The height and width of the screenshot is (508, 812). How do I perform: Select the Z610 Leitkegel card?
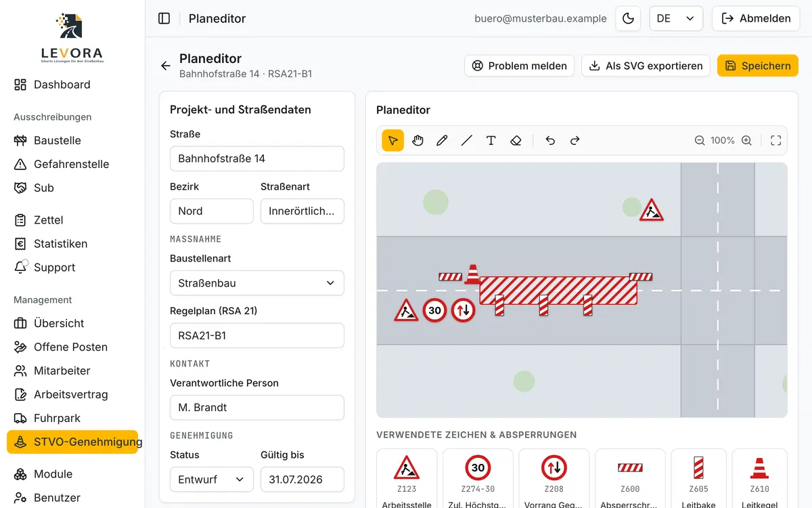[x=759, y=479]
